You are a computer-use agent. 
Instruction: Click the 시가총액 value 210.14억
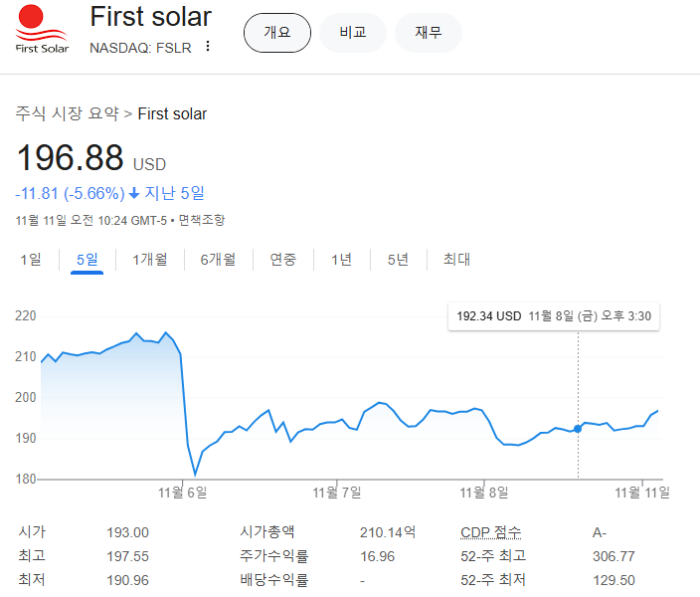point(388,532)
